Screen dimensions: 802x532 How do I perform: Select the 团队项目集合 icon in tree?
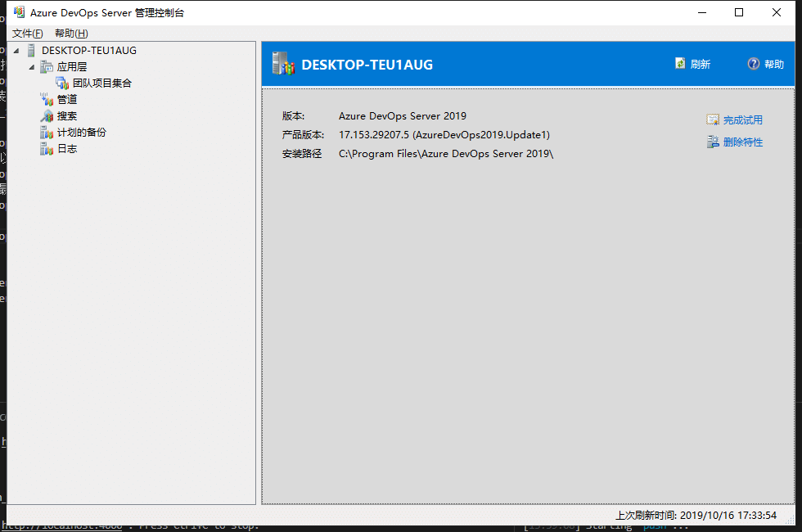click(x=62, y=83)
